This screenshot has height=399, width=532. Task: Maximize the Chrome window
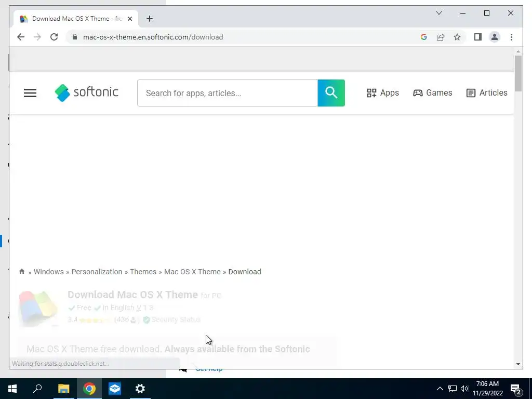coord(486,13)
